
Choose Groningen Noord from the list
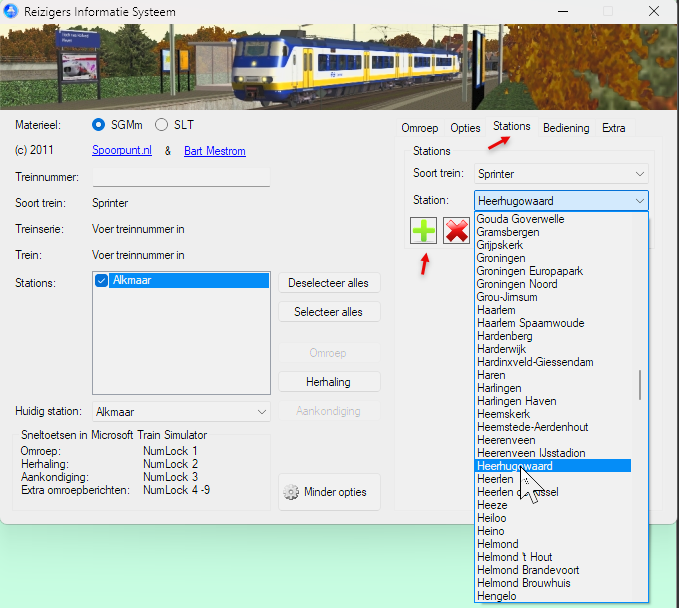click(553, 284)
